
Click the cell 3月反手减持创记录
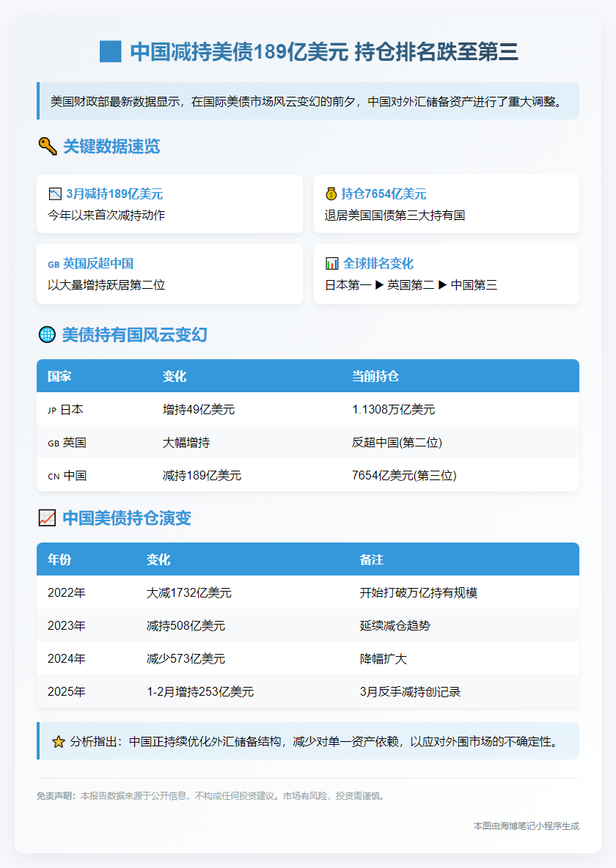tap(411, 691)
